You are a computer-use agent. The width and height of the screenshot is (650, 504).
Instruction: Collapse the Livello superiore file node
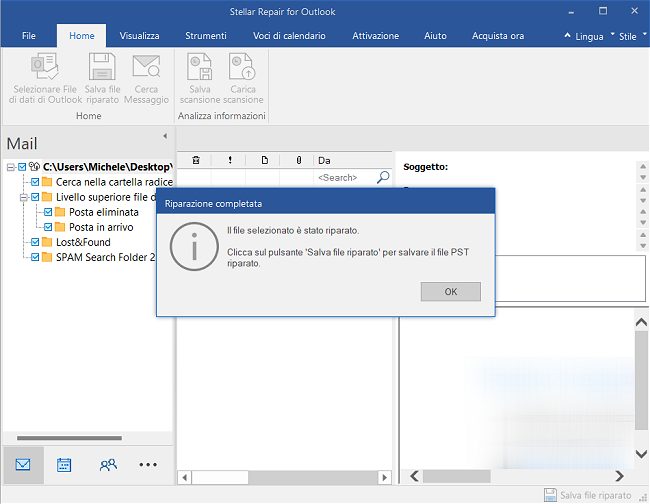tap(24, 197)
